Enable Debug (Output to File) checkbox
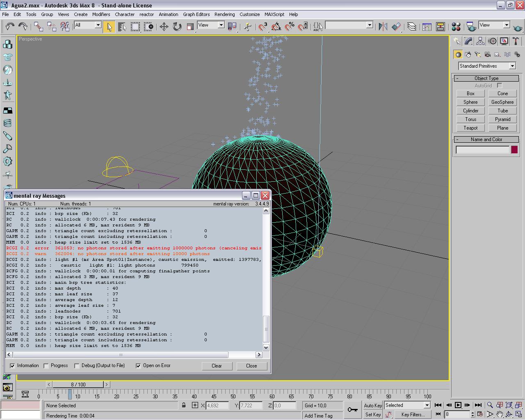Viewport: 525px width, 420px height. click(x=77, y=366)
